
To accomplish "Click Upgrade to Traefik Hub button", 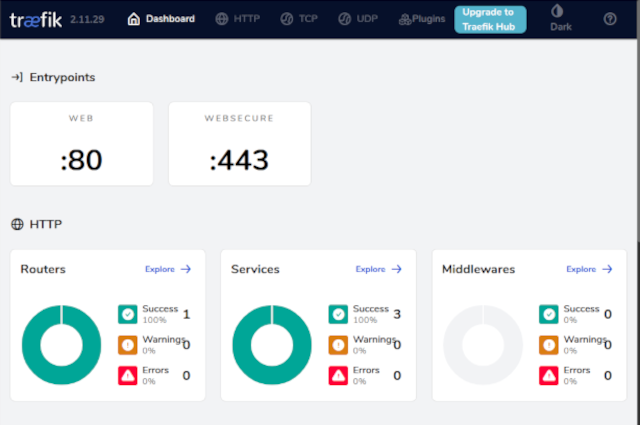I will pos(490,19).
